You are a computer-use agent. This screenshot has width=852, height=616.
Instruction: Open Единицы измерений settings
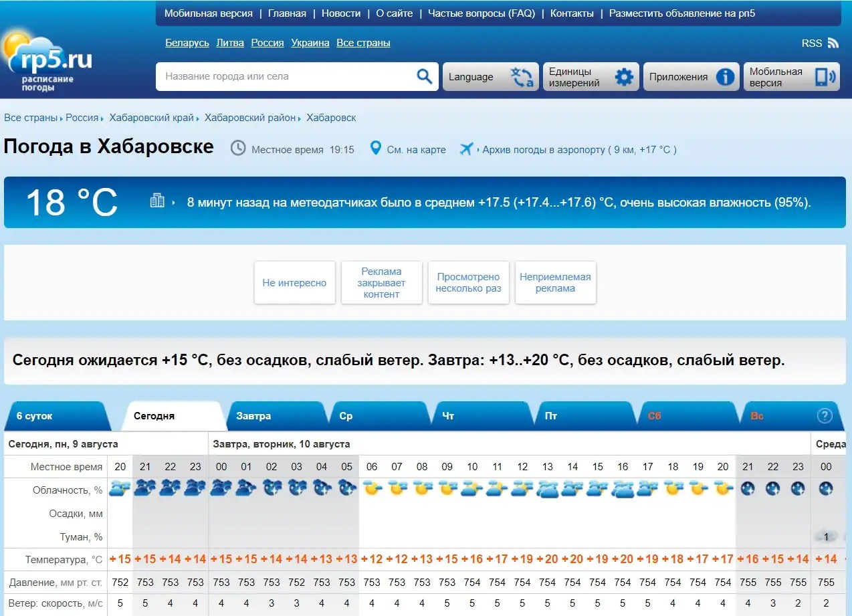click(x=591, y=77)
